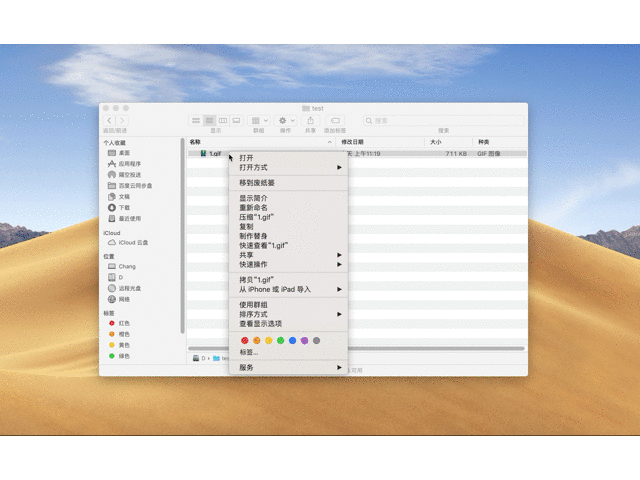Choose 制作替身 in context menu
Screen dimensions: 640x480
[289, 236]
